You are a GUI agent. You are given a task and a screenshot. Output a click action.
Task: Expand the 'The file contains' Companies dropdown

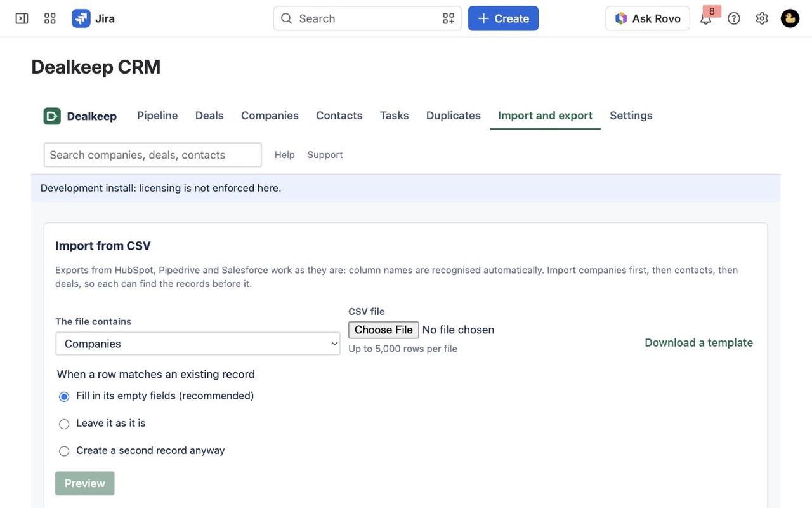point(198,344)
